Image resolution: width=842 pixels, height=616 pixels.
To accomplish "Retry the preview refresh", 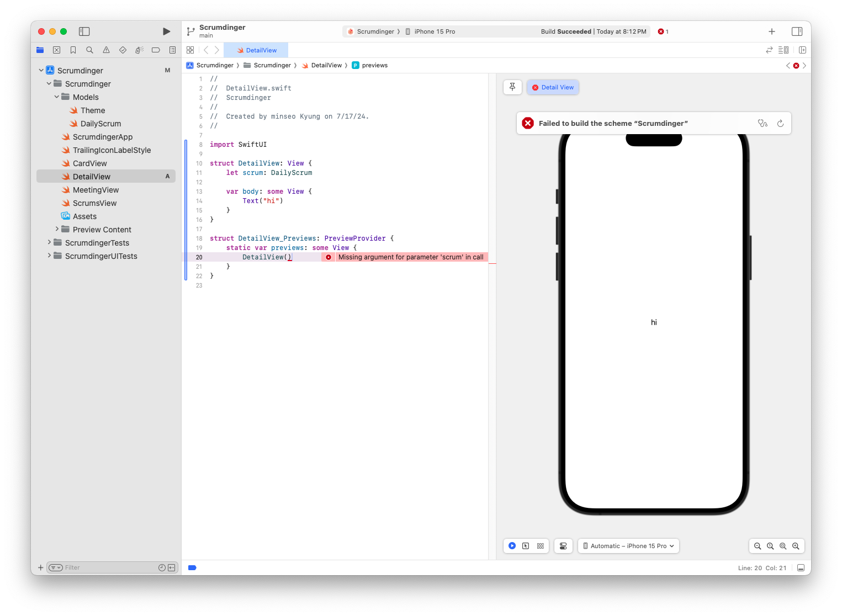I will tap(780, 123).
